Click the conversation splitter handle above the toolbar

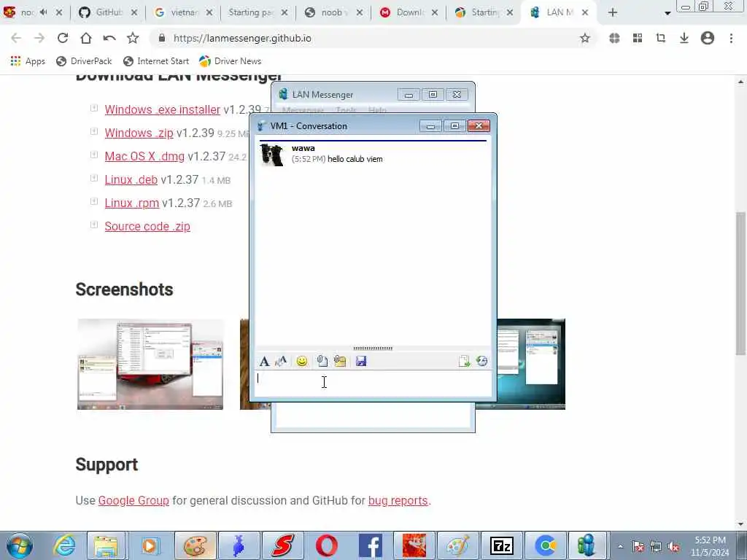373,349
